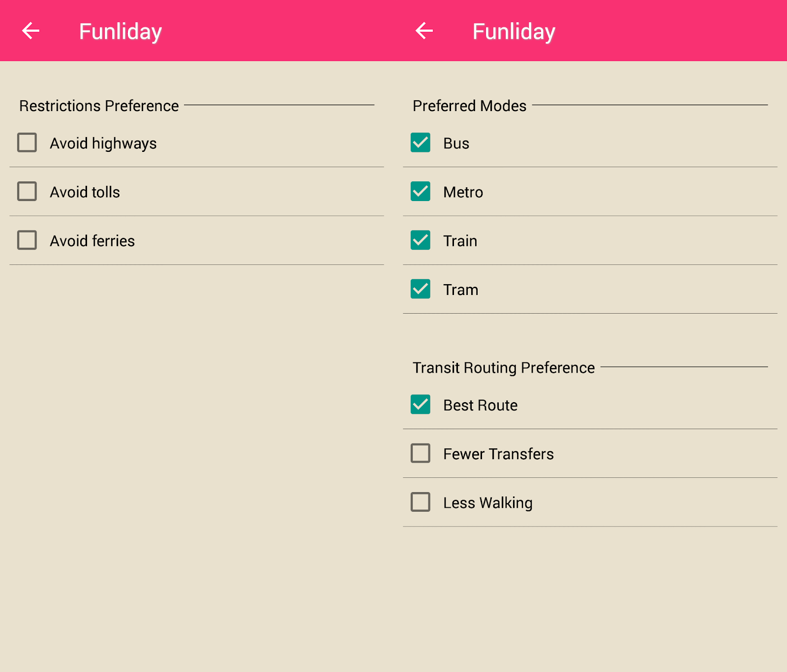Tap the back arrow on the right screen
The width and height of the screenshot is (787, 672).
pyautogui.click(x=424, y=31)
